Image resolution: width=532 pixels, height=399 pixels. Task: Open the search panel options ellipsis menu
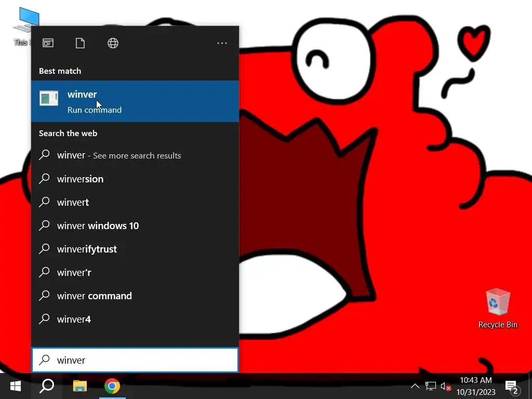click(x=222, y=43)
